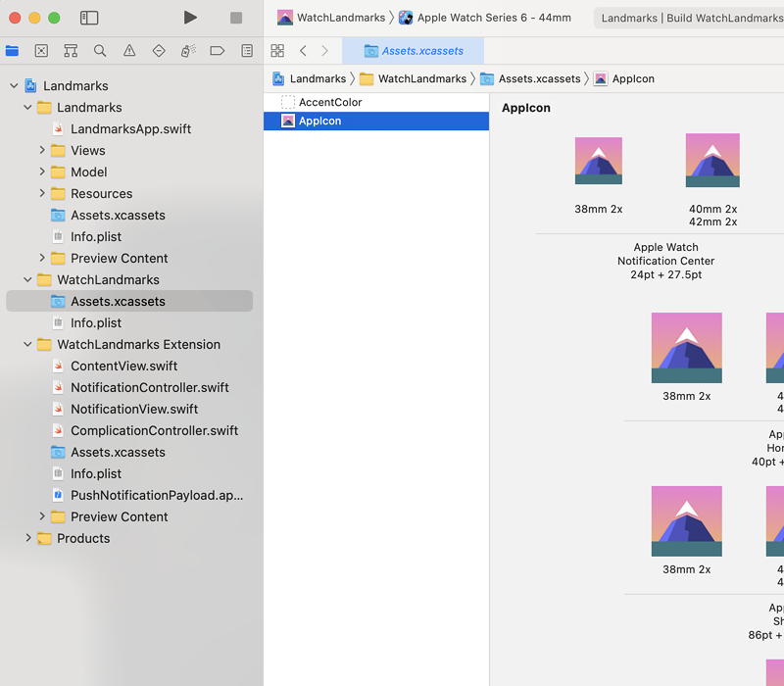This screenshot has width=784, height=686.
Task: Collapse the Landmarks project root
Action: (x=14, y=85)
